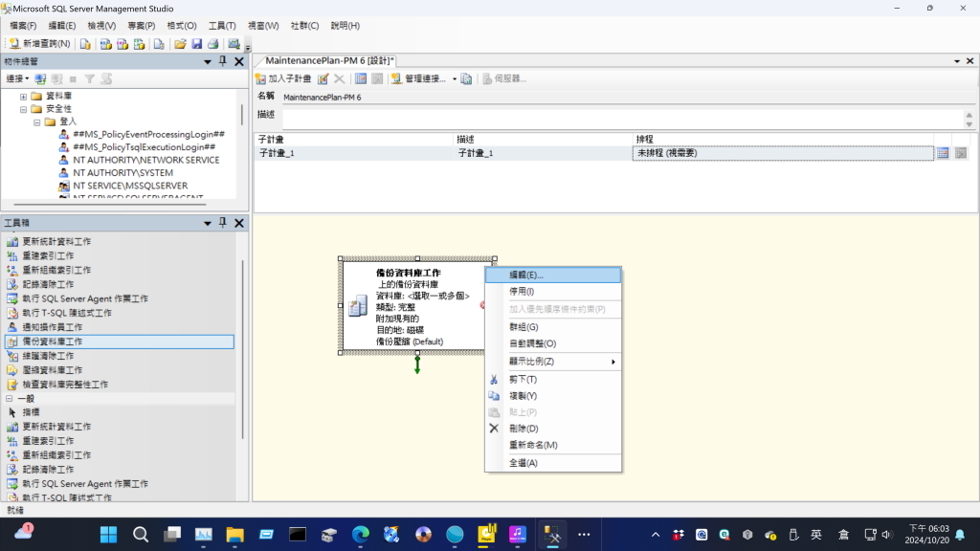Click the Open File folder icon in toolbar

[x=180, y=44]
